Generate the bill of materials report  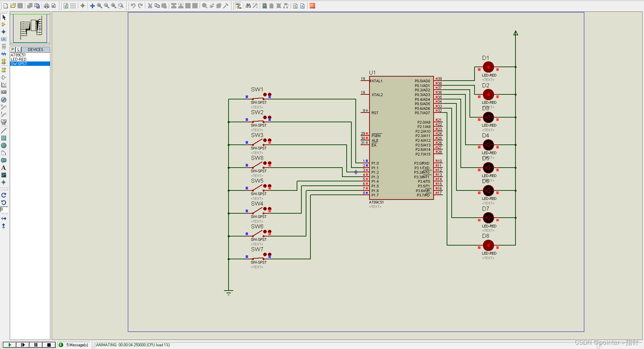[295, 6]
